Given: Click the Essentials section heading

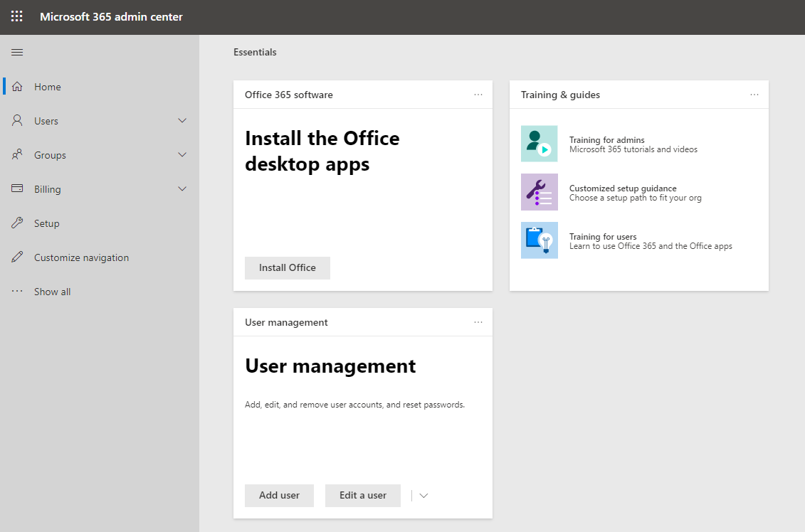Looking at the screenshot, I should 255,53.
